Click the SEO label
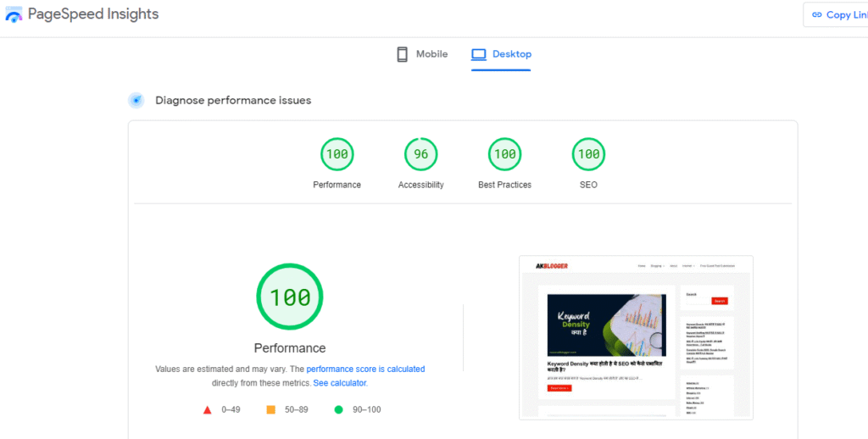Viewport: 868px width, 439px height. coord(588,185)
